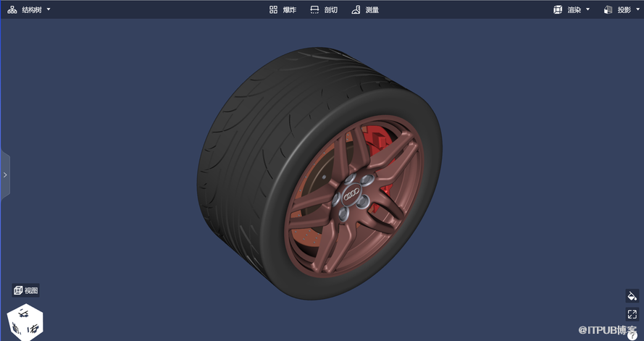The width and height of the screenshot is (644, 341).
Task: Click the 视图 view button
Action: (x=26, y=290)
